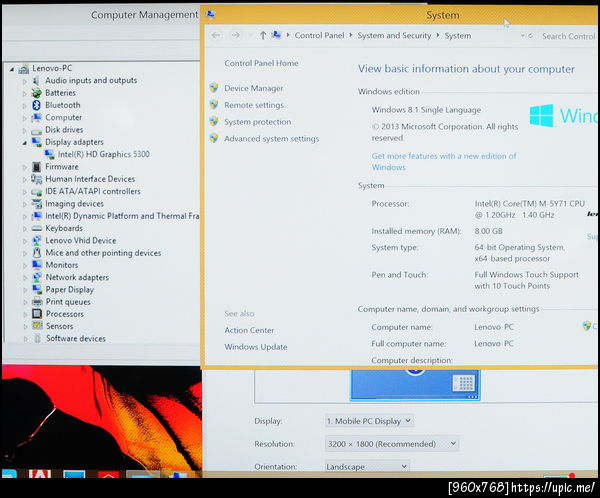Viewport: 600px width, 498px height.
Task: Click the Computer Management window title
Action: tap(145, 15)
